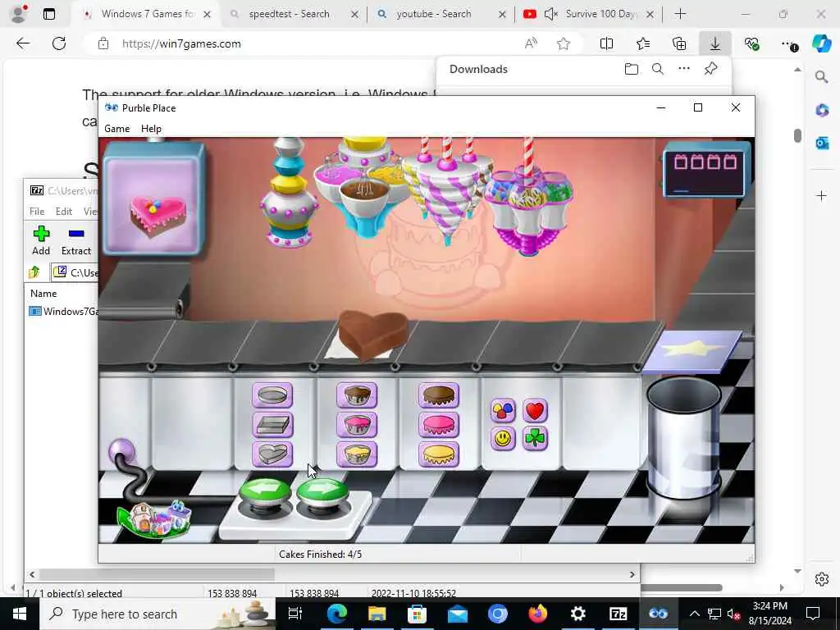Open the Collections icon in Edge
This screenshot has width=840, height=630.
click(x=679, y=44)
